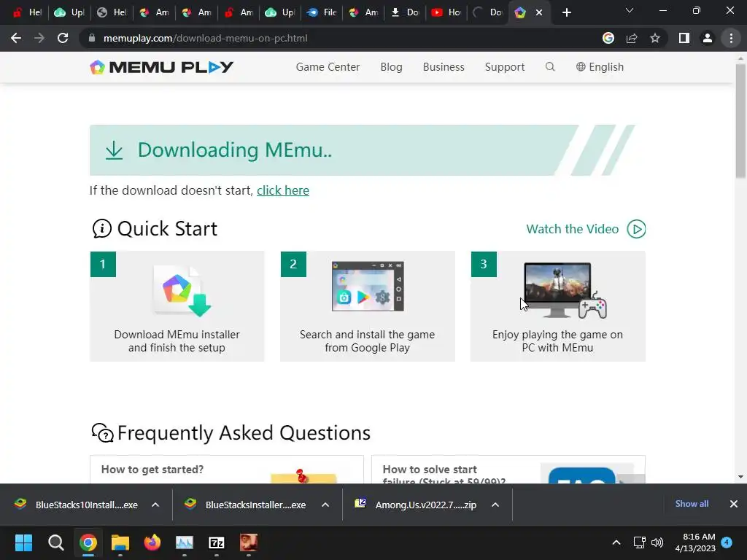This screenshot has height=560, width=747.
Task: Go forward with the forward arrow
Action: 39,38
